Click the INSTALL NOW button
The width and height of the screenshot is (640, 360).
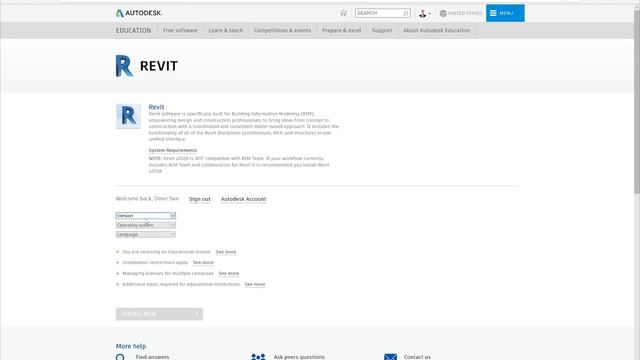click(x=159, y=314)
